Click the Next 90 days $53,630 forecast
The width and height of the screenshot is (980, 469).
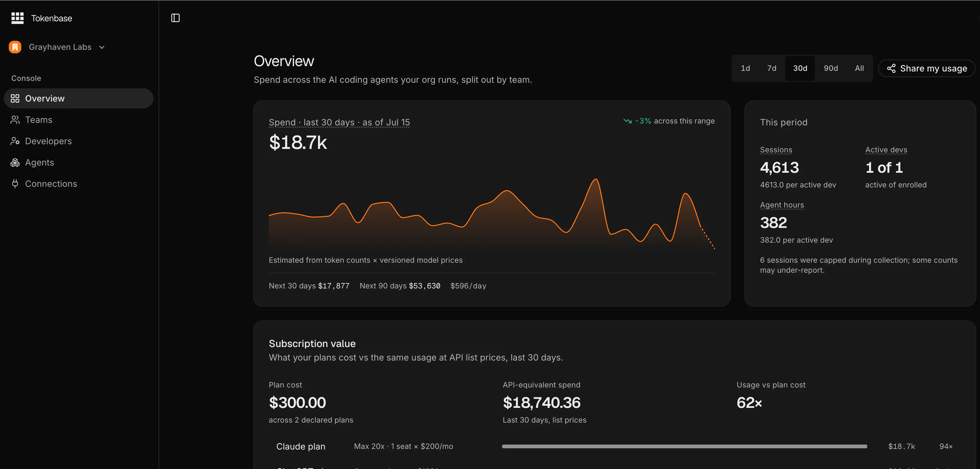(400, 286)
